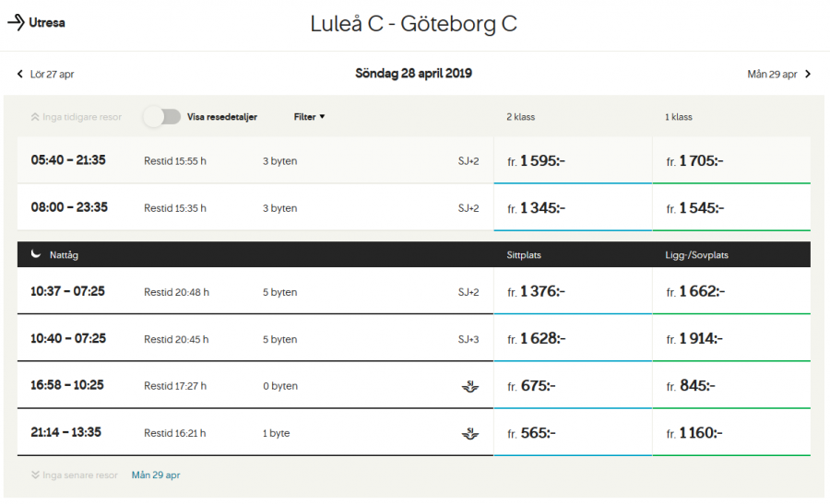This screenshot has height=504, width=830.
Task: Select 1 klass price 1 705:- for 05:40 departure
Action: pyautogui.click(x=731, y=161)
